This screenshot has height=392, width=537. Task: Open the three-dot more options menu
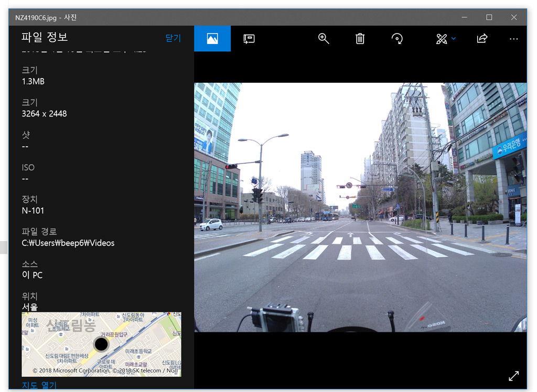tap(513, 39)
